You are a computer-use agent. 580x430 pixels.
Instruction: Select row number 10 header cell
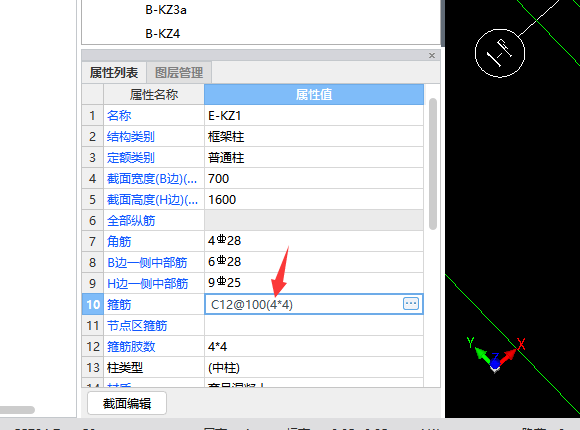tap(92, 305)
